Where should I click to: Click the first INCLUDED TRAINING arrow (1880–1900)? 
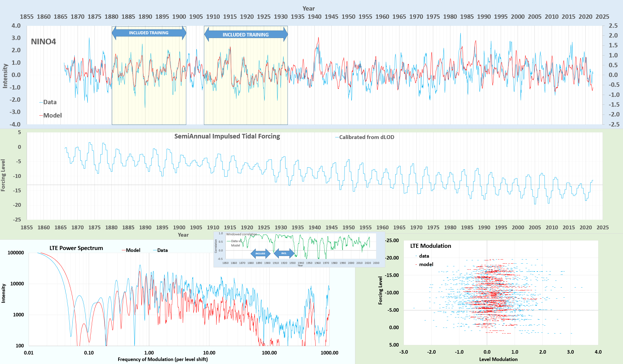[149, 33]
